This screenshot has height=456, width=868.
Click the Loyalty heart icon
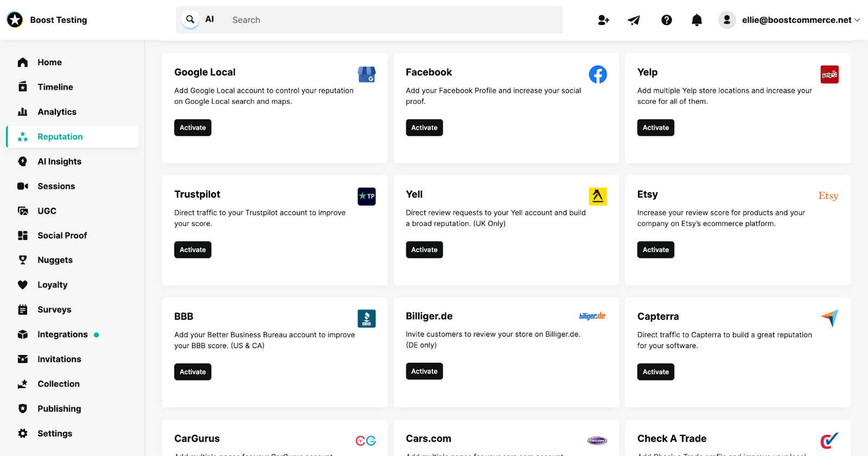[x=23, y=285]
